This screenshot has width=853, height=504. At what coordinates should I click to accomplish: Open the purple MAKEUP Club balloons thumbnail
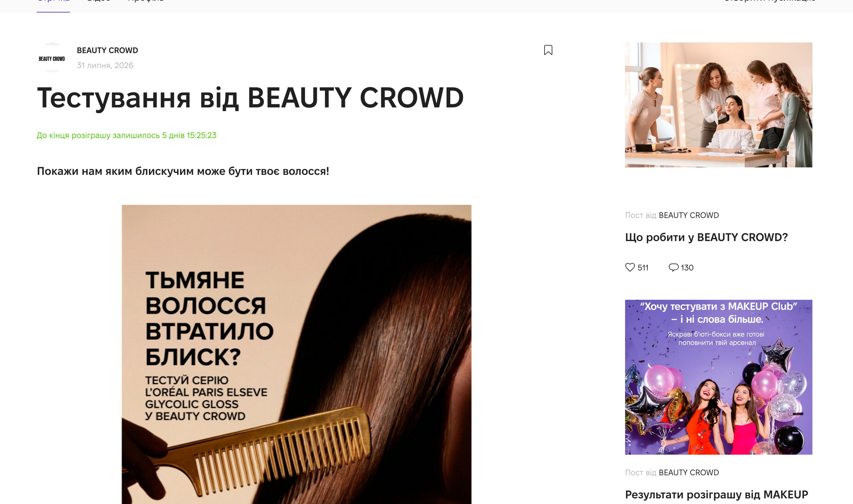[718, 377]
